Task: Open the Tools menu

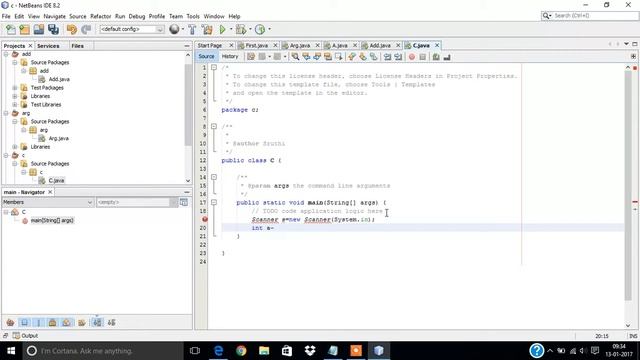Action: tap(193, 16)
